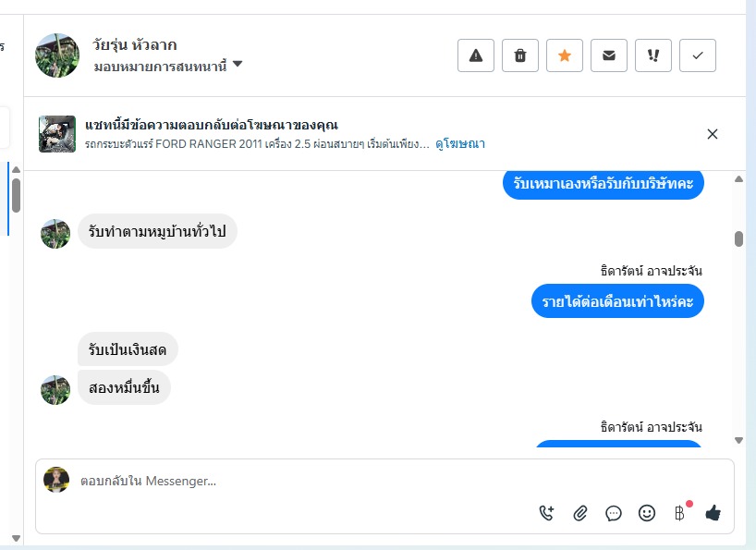Click the Ford Ranger ad thumbnail
This screenshot has height=550, width=756.
tap(57, 134)
